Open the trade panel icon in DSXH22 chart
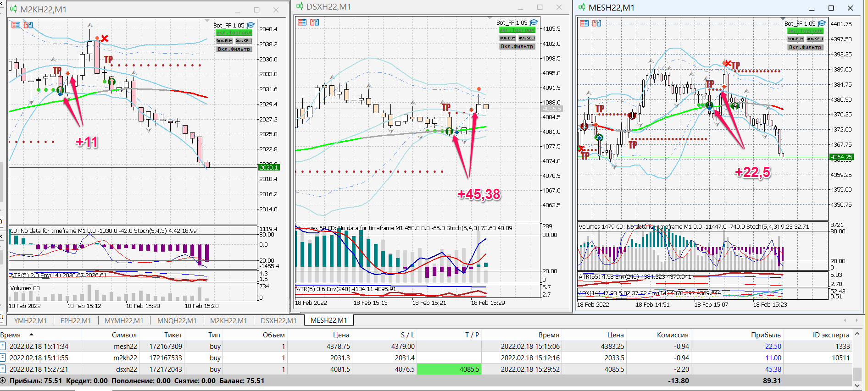868x391 pixels. [302, 22]
